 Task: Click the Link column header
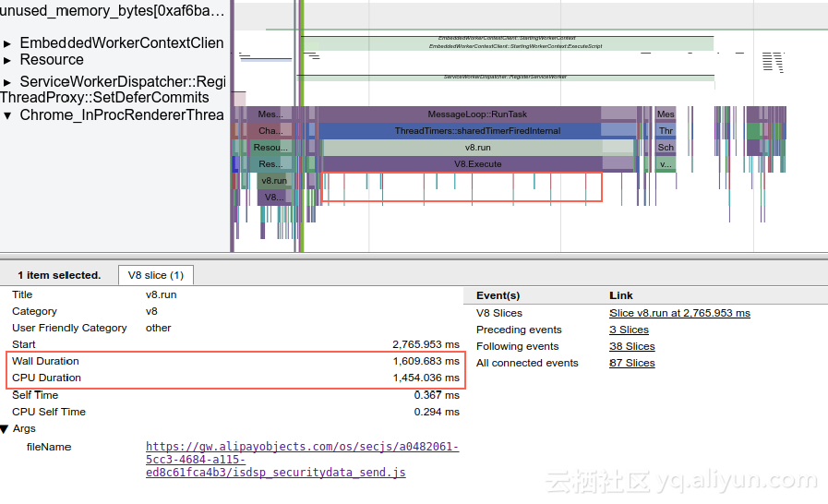[x=621, y=296]
